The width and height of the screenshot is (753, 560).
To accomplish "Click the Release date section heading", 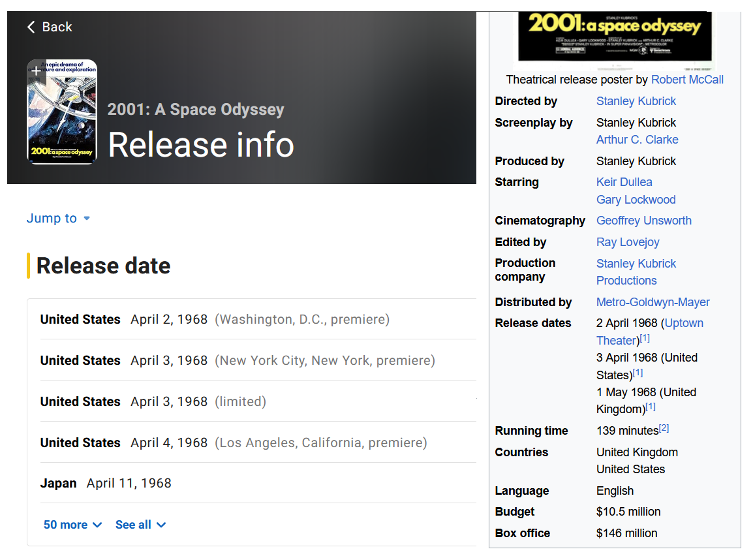I will coord(103,266).
